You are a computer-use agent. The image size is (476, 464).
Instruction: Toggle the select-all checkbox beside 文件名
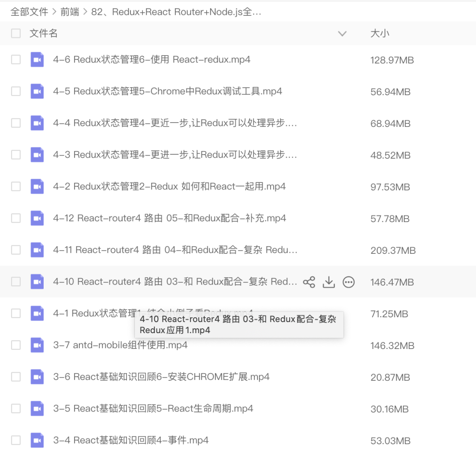tap(16, 33)
